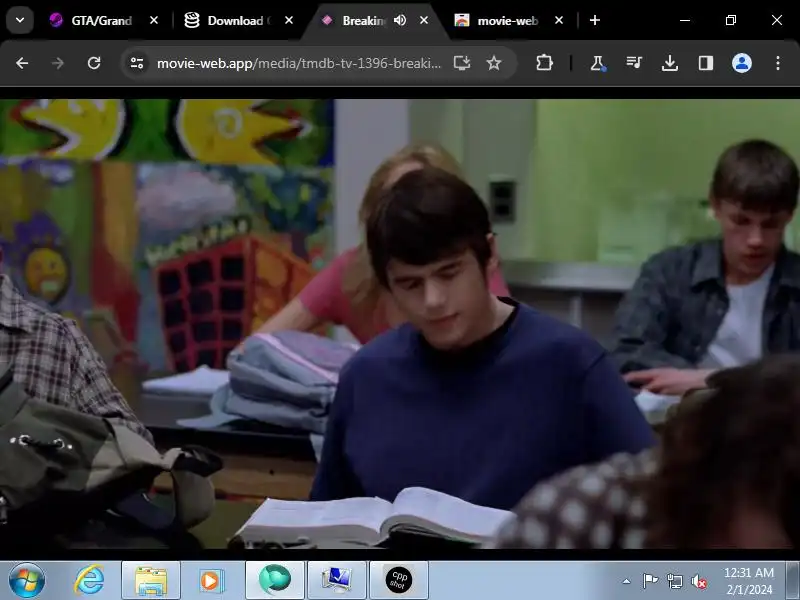Close the Download tab

pos(289,20)
